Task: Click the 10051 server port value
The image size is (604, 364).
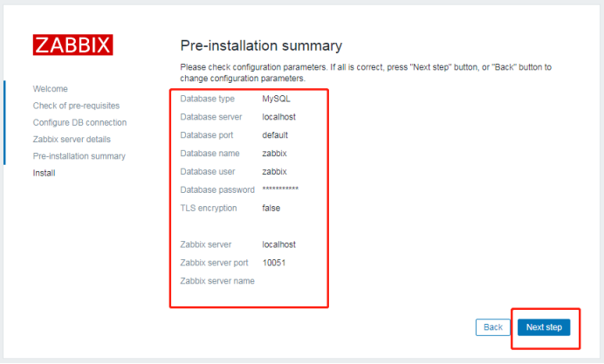Action: 274,263
